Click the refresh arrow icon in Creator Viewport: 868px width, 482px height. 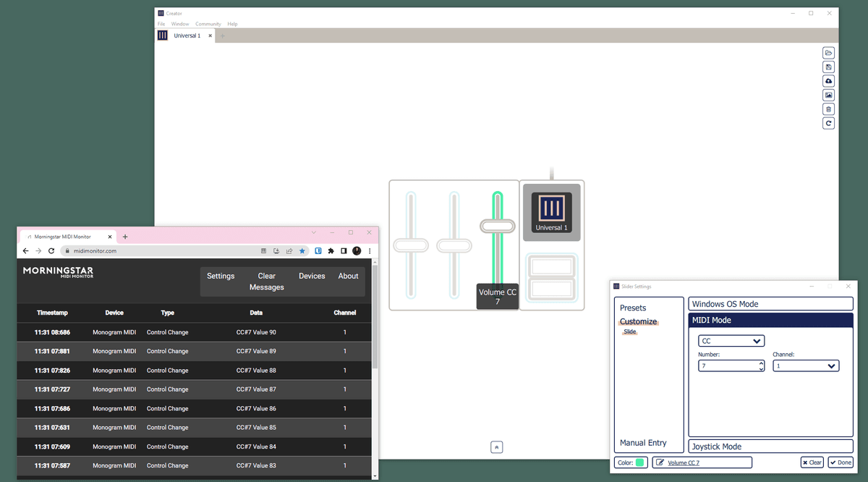pos(829,123)
